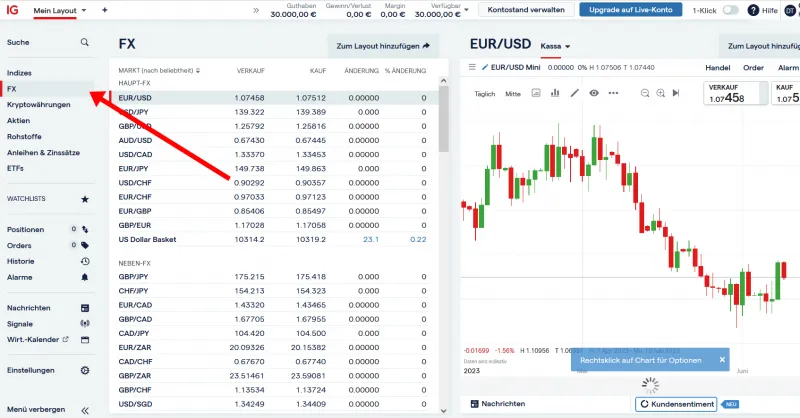Expand the header double-chevron arrow

point(256,10)
